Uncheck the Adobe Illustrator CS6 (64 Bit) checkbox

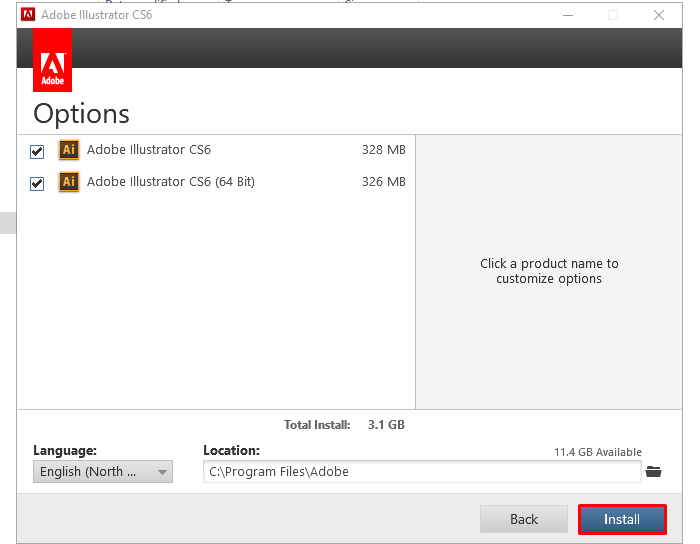pyautogui.click(x=37, y=184)
